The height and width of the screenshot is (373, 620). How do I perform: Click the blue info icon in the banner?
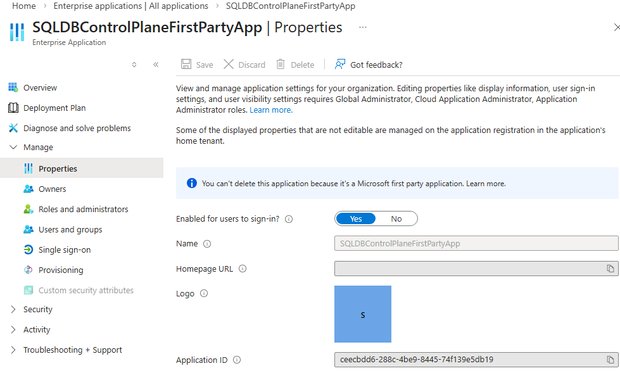pos(191,183)
